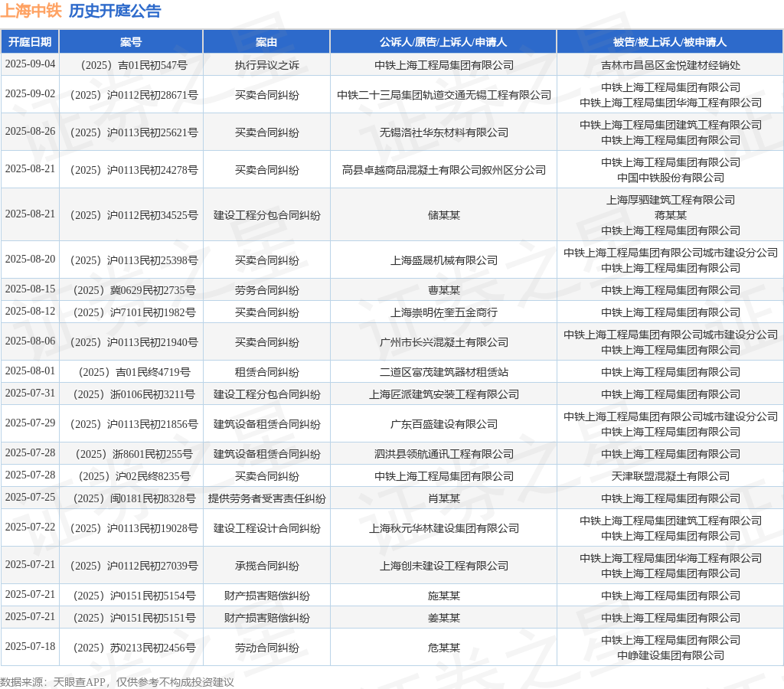Click plaintiff 中铁二十三局集团轨道交通无锡工程有限公司
Screen dimensions: 784x689
click(444, 95)
